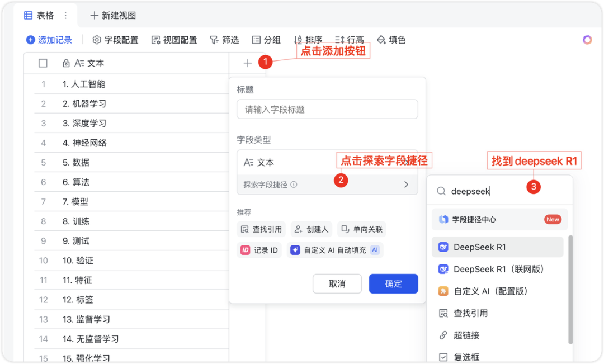Screen dimensions: 604x364
Task: Click the purple sparkle icon of 自定义 AI 自动填充
Action: tap(295, 250)
